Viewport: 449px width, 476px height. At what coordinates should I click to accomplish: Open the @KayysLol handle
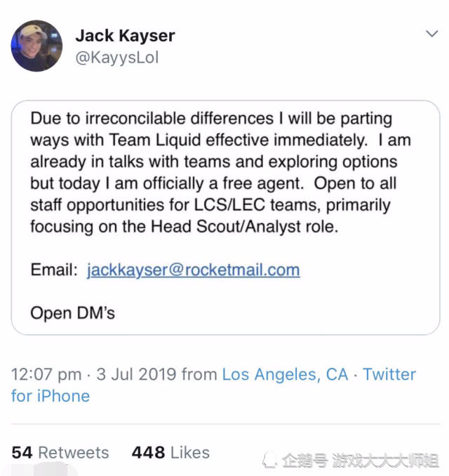click(116, 58)
